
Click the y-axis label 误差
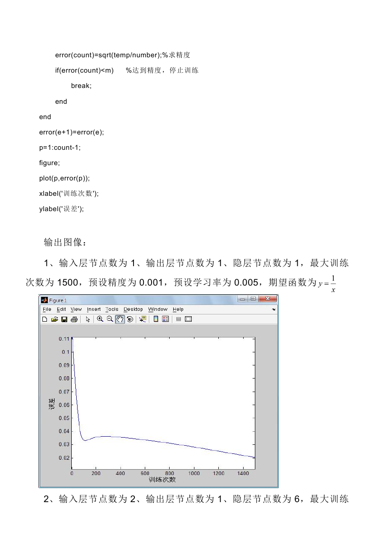click(52, 403)
